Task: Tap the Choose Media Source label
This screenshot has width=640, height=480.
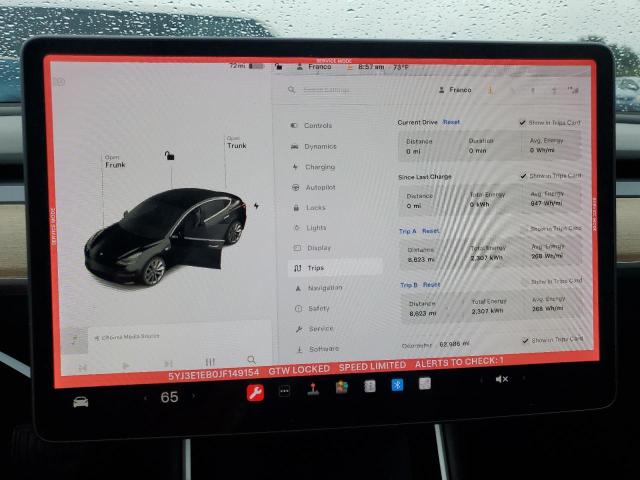Action: [130, 337]
